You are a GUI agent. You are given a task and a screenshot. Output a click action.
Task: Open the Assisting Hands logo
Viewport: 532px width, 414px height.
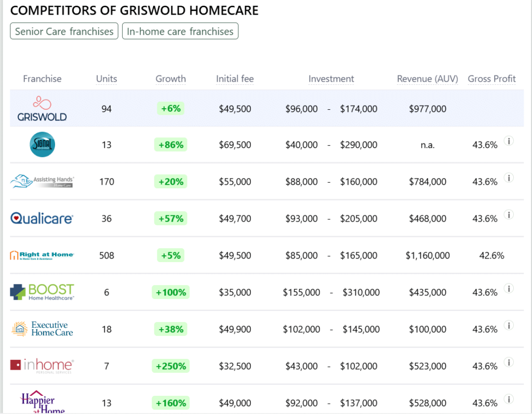tap(42, 182)
